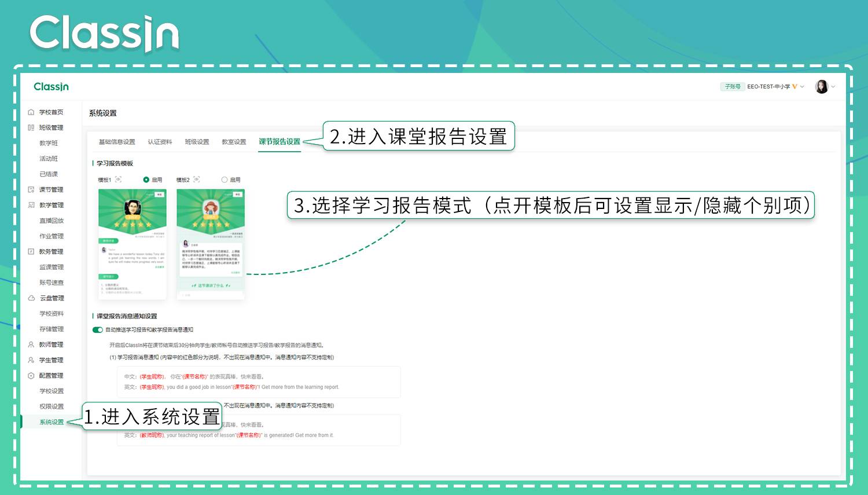Screen dimensions: 868x495
Task: Click the 教师管理 person icon
Action: coord(31,344)
